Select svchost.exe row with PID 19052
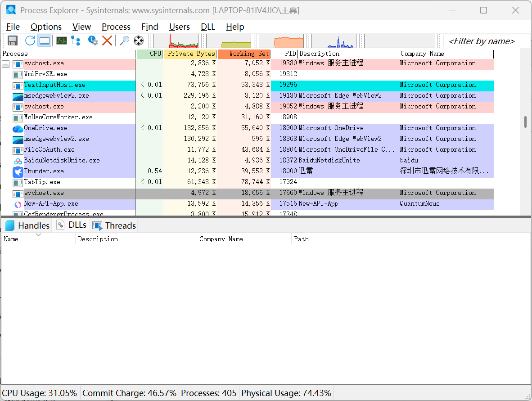This screenshot has width=532, height=401. click(x=248, y=107)
